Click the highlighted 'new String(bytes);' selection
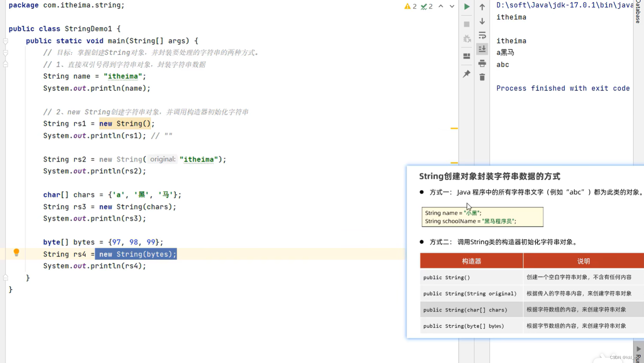This screenshot has width=644, height=363. [136, 254]
